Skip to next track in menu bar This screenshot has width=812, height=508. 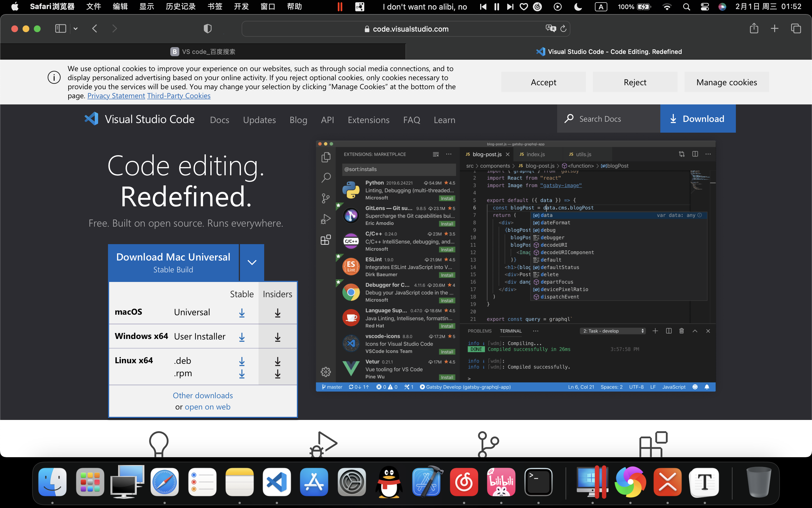pyautogui.click(x=510, y=7)
